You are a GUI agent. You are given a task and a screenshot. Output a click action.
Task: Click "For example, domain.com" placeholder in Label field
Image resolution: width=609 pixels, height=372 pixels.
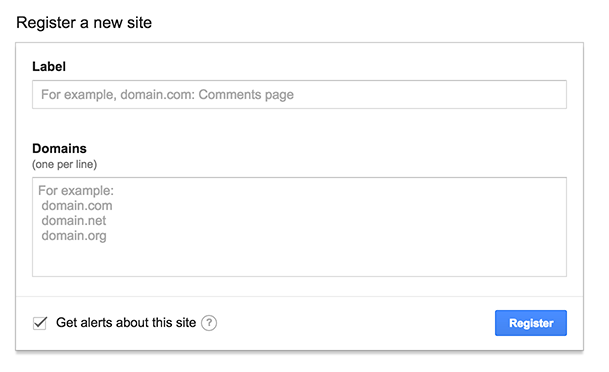coord(118,95)
